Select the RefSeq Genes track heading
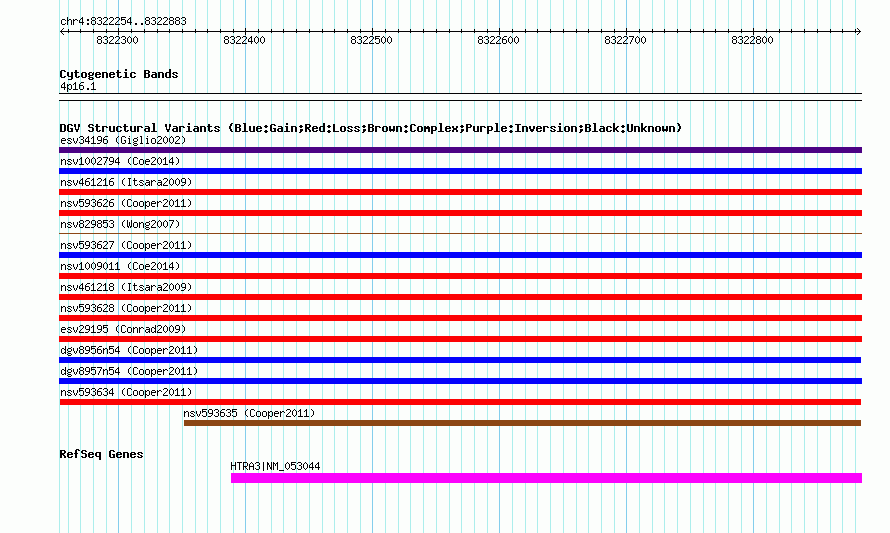This screenshot has width=890, height=533. [x=102, y=454]
